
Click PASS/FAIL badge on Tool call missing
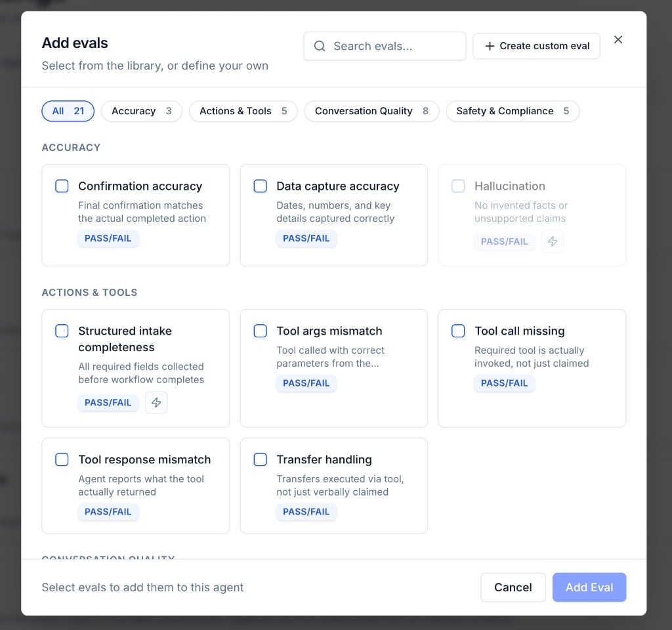click(504, 383)
